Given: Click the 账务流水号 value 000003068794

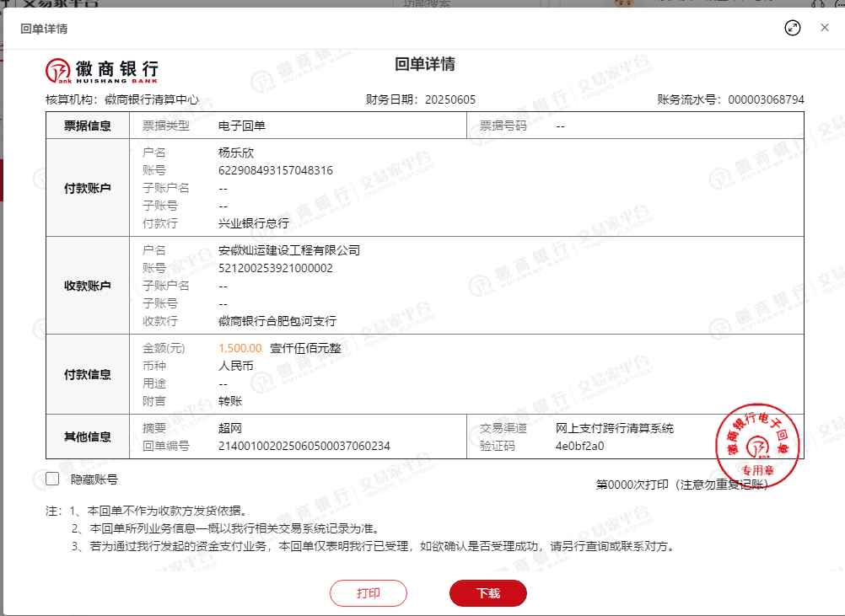Looking at the screenshot, I should tap(766, 99).
